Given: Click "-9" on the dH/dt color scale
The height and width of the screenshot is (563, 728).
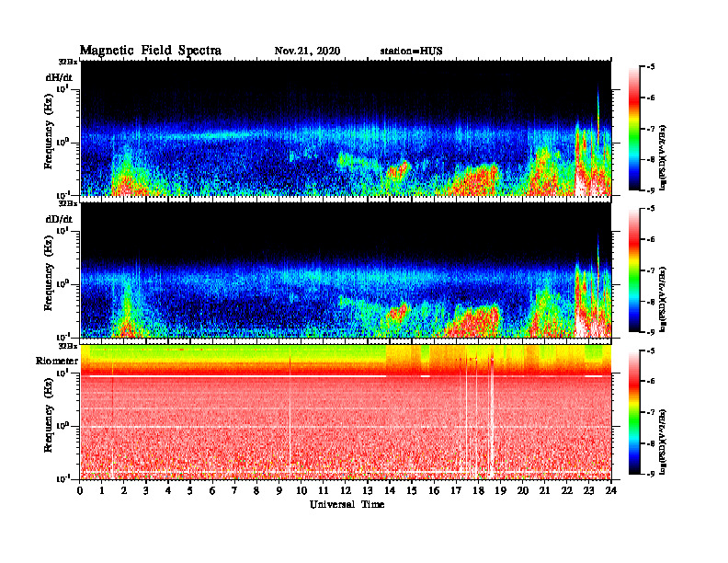Looking at the screenshot, I should click(650, 190).
